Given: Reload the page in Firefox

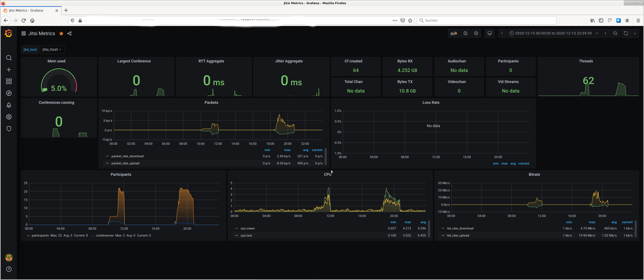Looking at the screenshot, I should tap(24, 21).
